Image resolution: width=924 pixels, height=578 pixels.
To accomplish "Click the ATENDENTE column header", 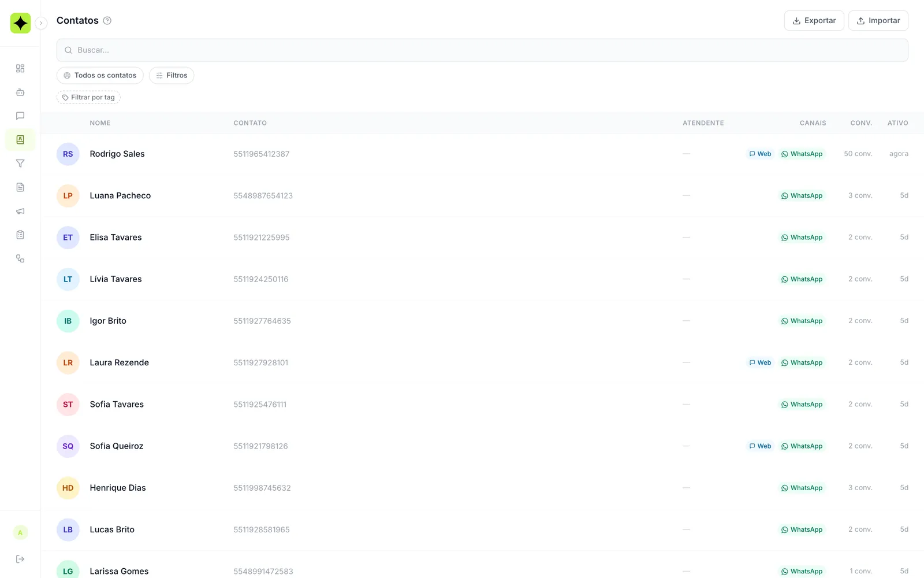I will coord(703,123).
